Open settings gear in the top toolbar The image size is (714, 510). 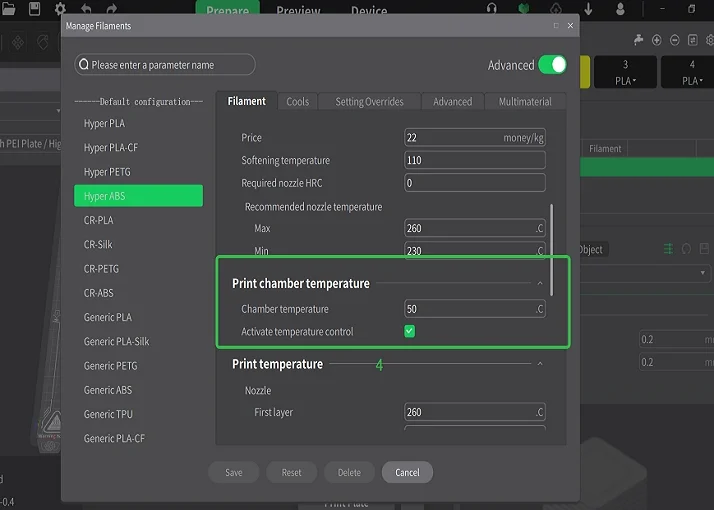coord(60,9)
